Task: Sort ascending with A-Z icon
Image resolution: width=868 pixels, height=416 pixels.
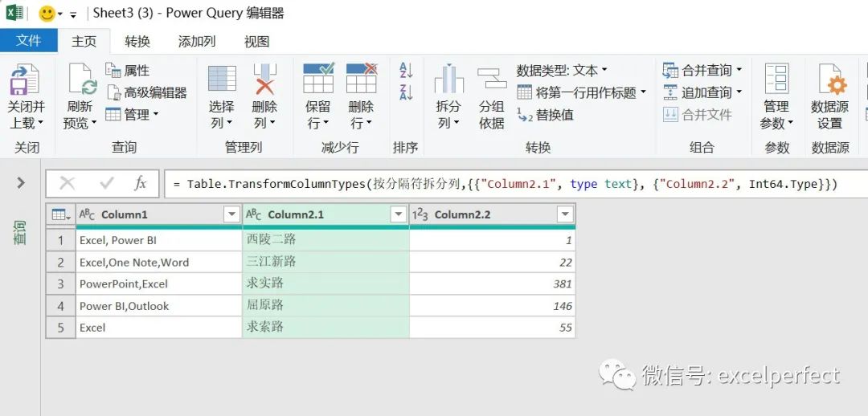Action: pos(406,70)
